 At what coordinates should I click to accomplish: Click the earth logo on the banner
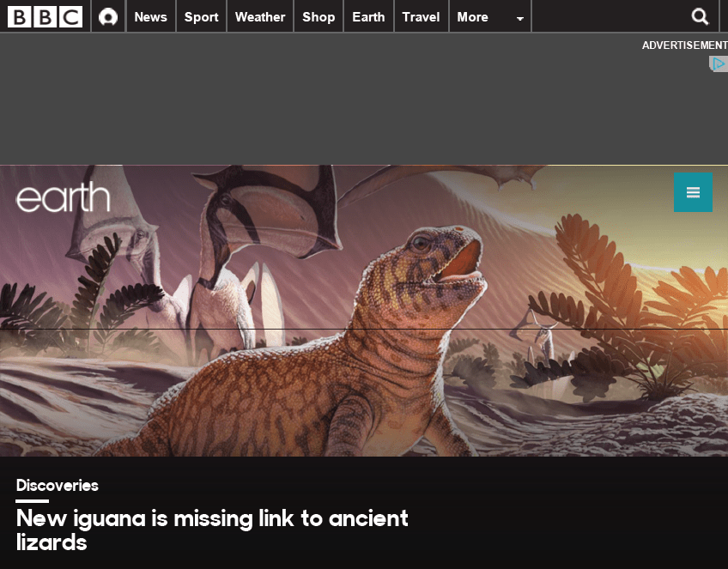click(x=64, y=198)
